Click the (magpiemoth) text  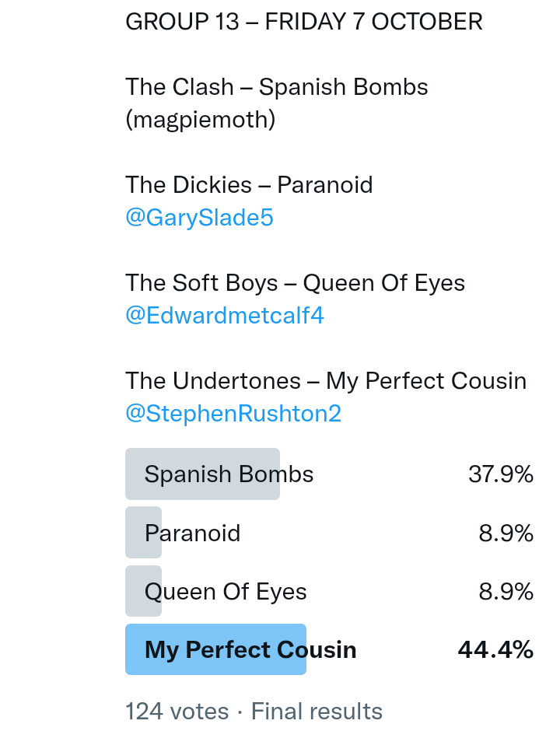pyautogui.click(x=200, y=120)
